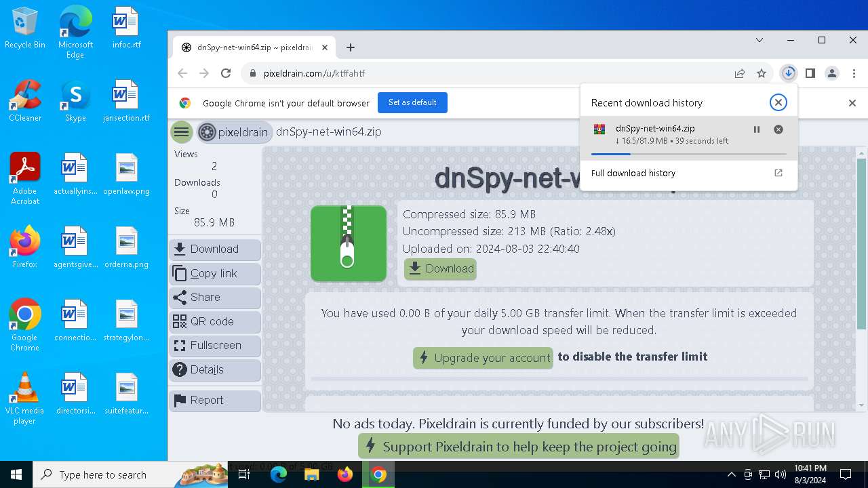
Task: Click Upgrade your account button
Action: point(483,358)
